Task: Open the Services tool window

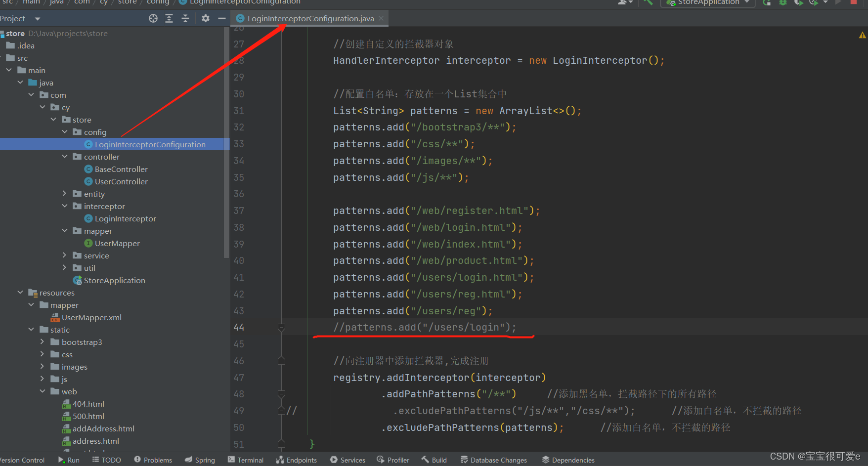Action: click(x=347, y=460)
